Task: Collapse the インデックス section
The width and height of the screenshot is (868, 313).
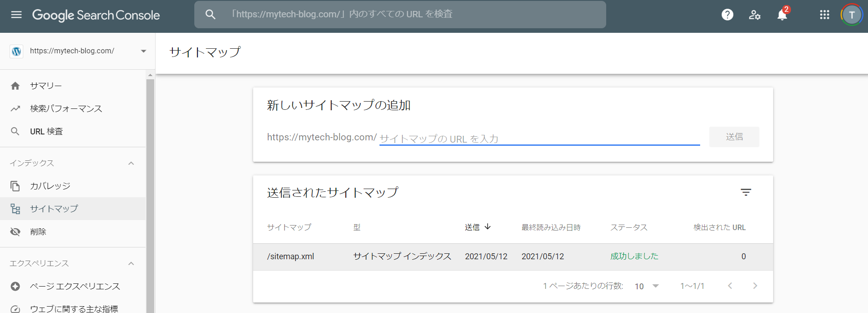Action: pos(131,163)
